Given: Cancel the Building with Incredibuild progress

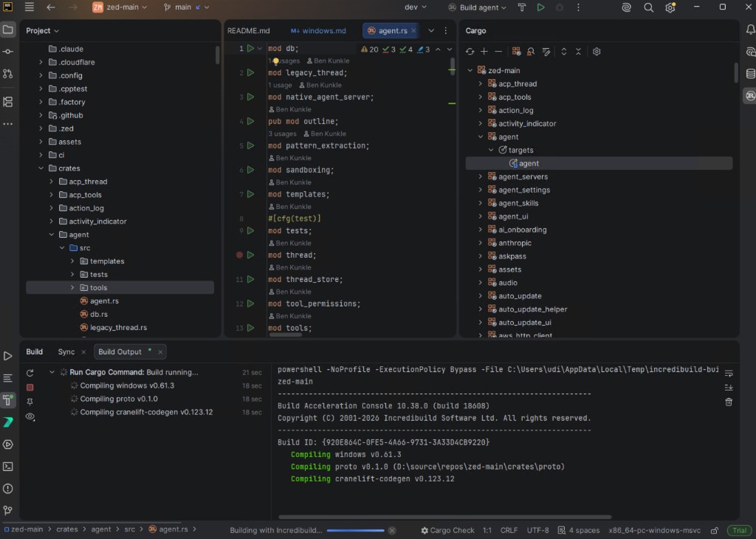Looking at the screenshot, I should pyautogui.click(x=392, y=530).
